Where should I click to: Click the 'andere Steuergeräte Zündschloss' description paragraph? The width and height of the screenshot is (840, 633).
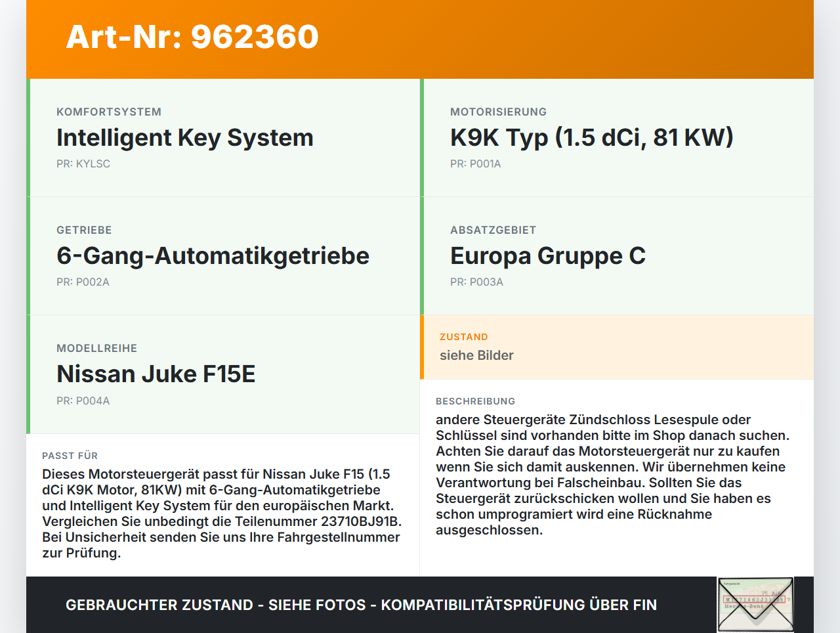click(x=612, y=475)
